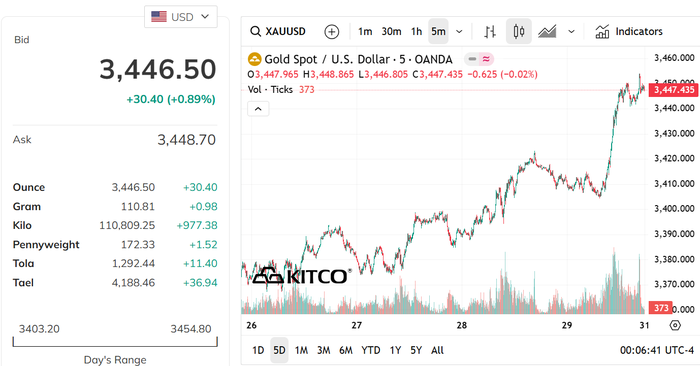Open the USD currency dropdown
This screenshot has height=366, width=700.
click(x=180, y=17)
